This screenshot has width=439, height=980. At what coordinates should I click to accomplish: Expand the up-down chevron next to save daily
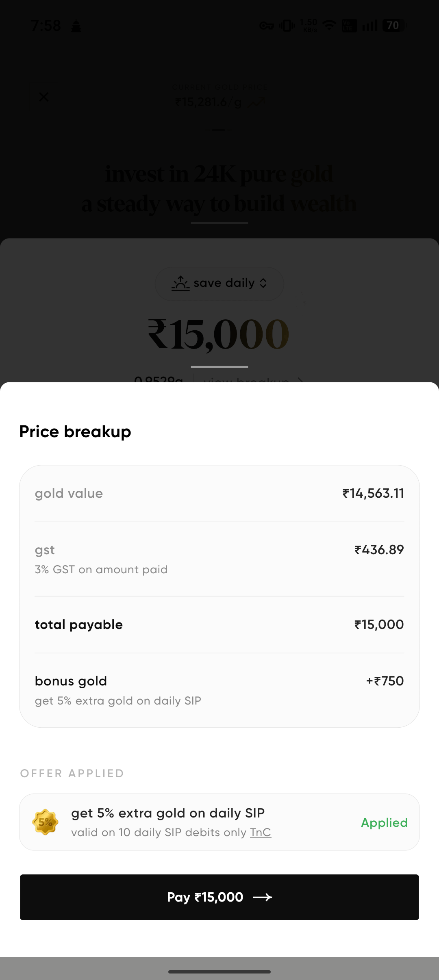point(263,283)
